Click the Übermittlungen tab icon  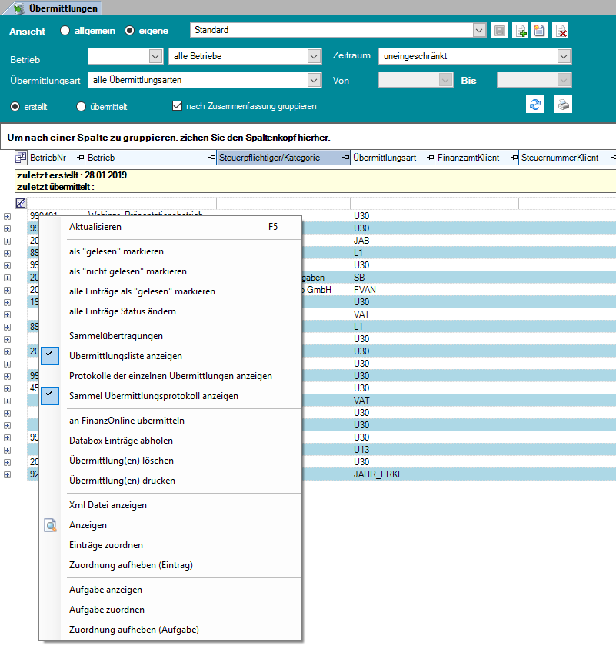coord(19,8)
